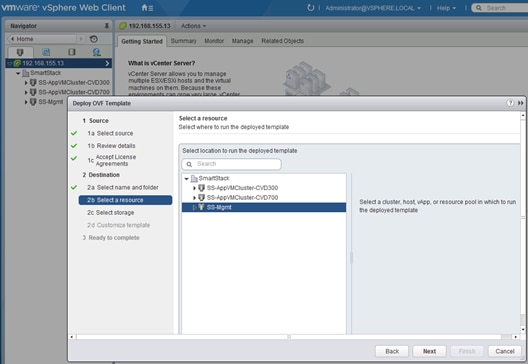Select SS-AppVMCluster-CVD300 in dialog tree
528x364 pixels.
(x=242, y=188)
